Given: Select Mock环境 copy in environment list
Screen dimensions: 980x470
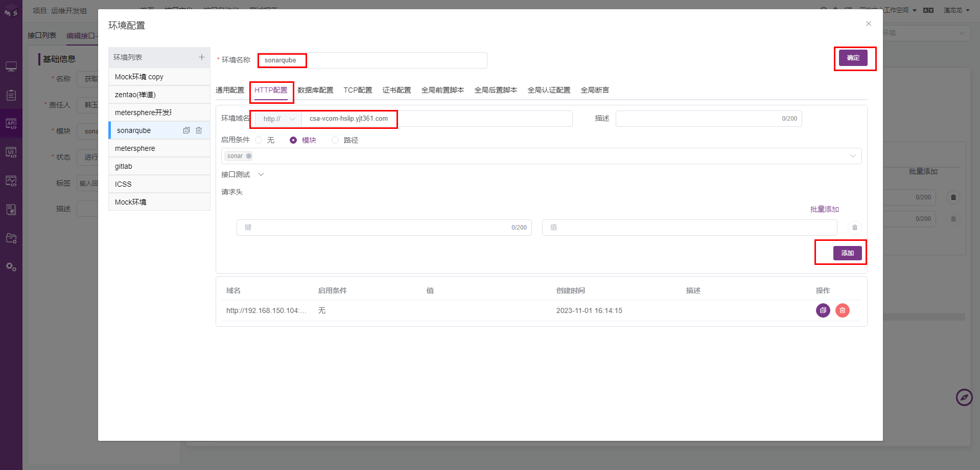Looking at the screenshot, I should tap(159, 77).
